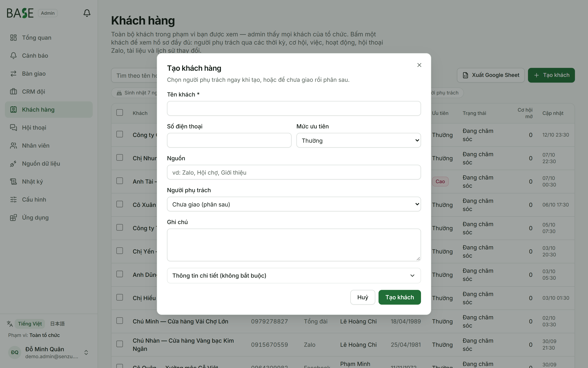Toggle the select-all checkbox in table header
Screen dimensions: 588x368
click(120, 112)
